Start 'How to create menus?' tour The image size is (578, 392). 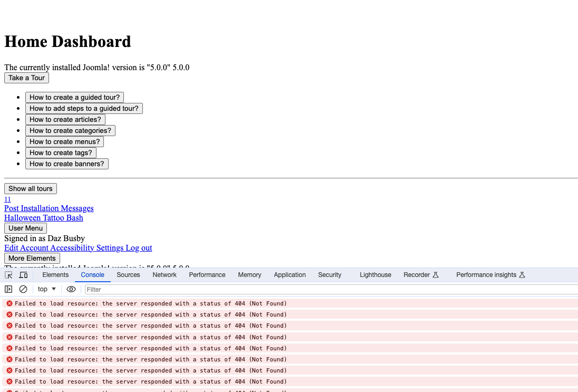point(64,141)
